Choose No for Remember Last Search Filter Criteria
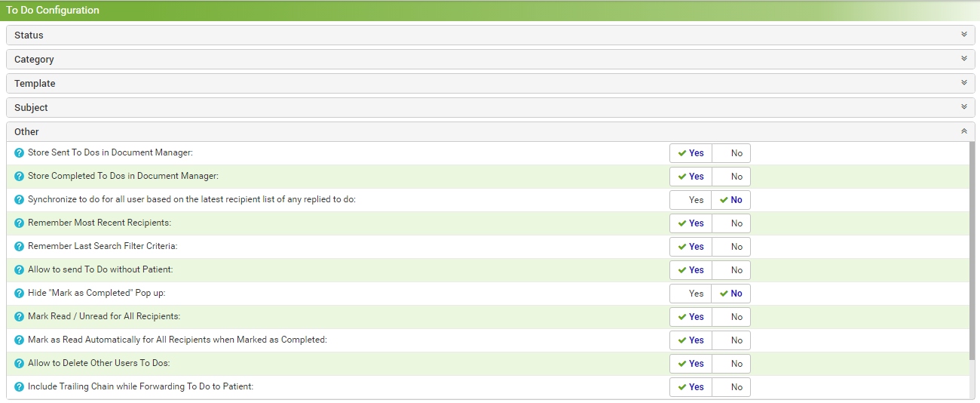 [731, 247]
